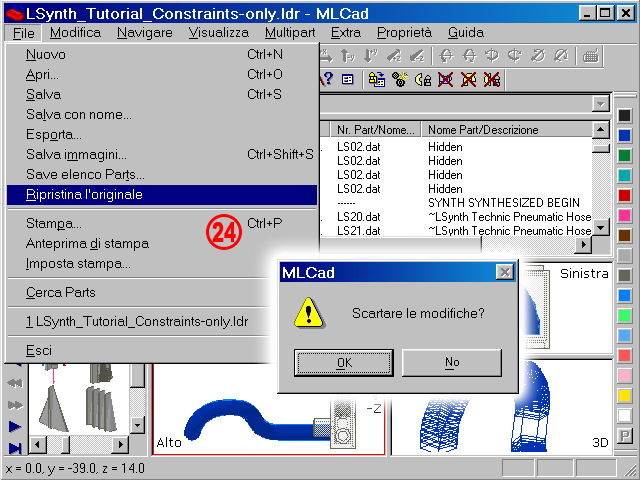Open the Multipart menu
Image resolution: width=640 pixels, height=480 pixels.
(290, 33)
